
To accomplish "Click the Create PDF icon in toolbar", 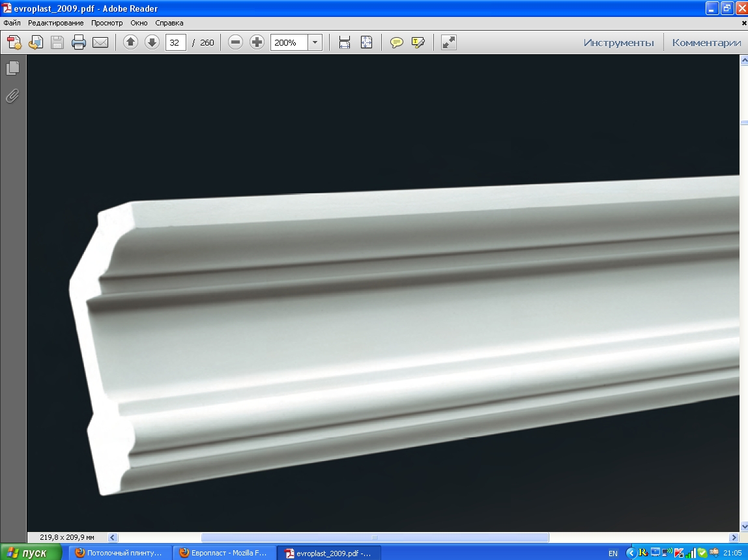I will tap(14, 42).
